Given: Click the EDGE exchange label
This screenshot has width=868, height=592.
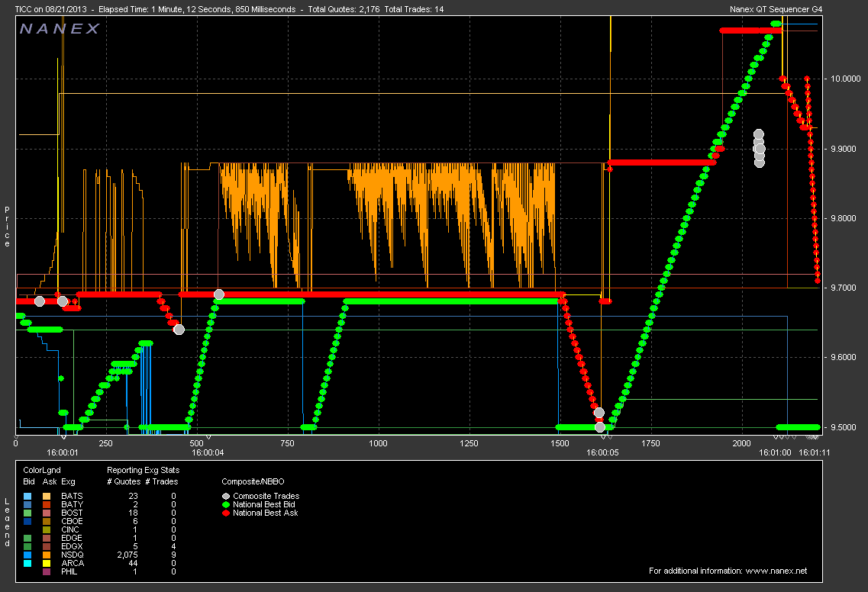Looking at the screenshot, I should (72, 538).
